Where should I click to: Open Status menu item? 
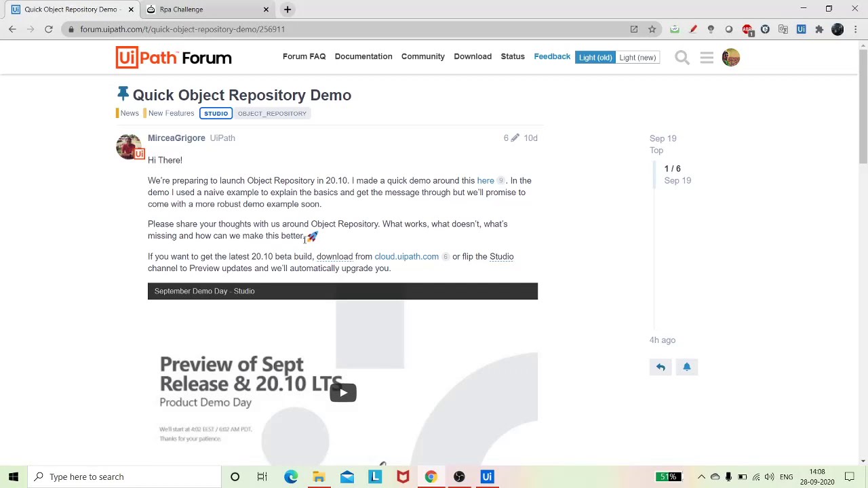(x=513, y=56)
